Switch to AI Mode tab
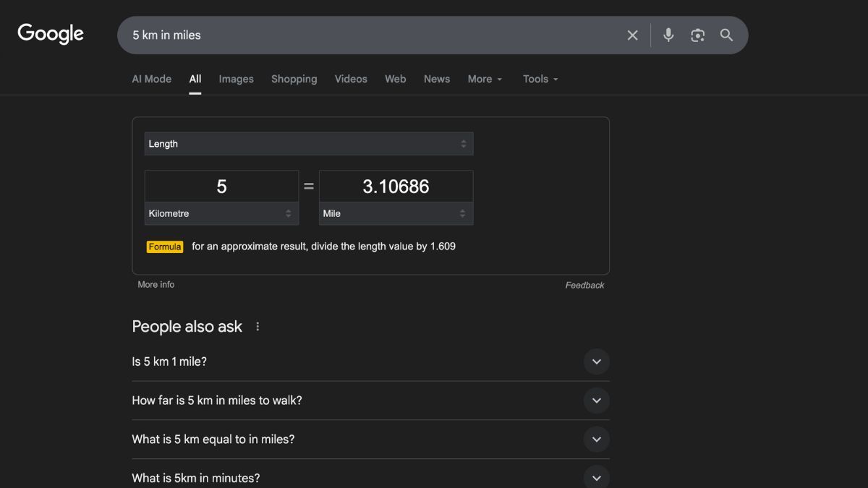Screen dimensions: 868x488 pos(151,80)
